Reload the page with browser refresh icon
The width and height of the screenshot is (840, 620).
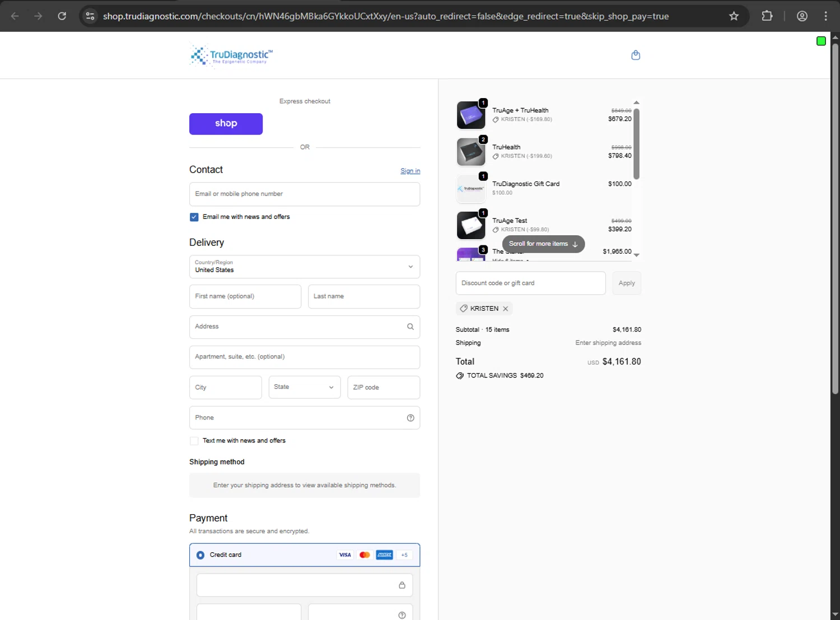pos(62,16)
